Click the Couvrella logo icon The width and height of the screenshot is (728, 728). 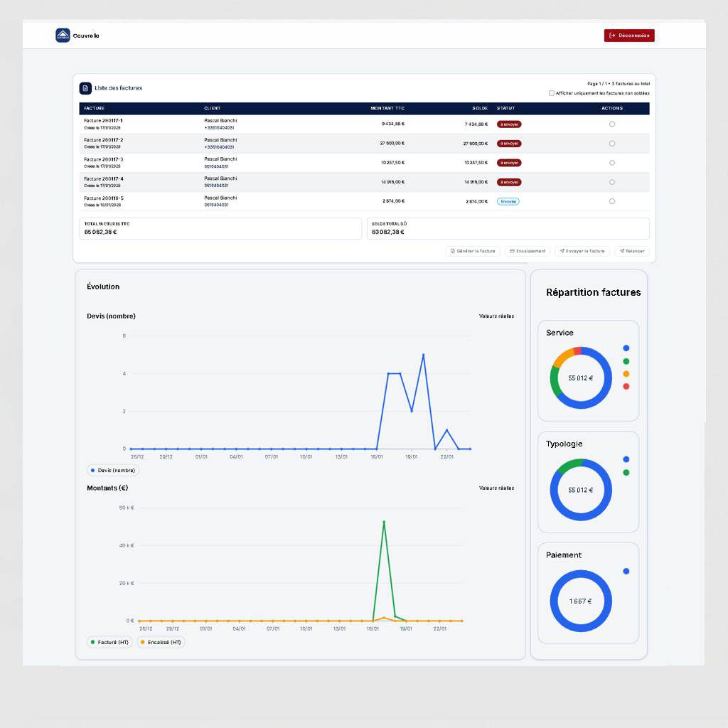(63, 36)
